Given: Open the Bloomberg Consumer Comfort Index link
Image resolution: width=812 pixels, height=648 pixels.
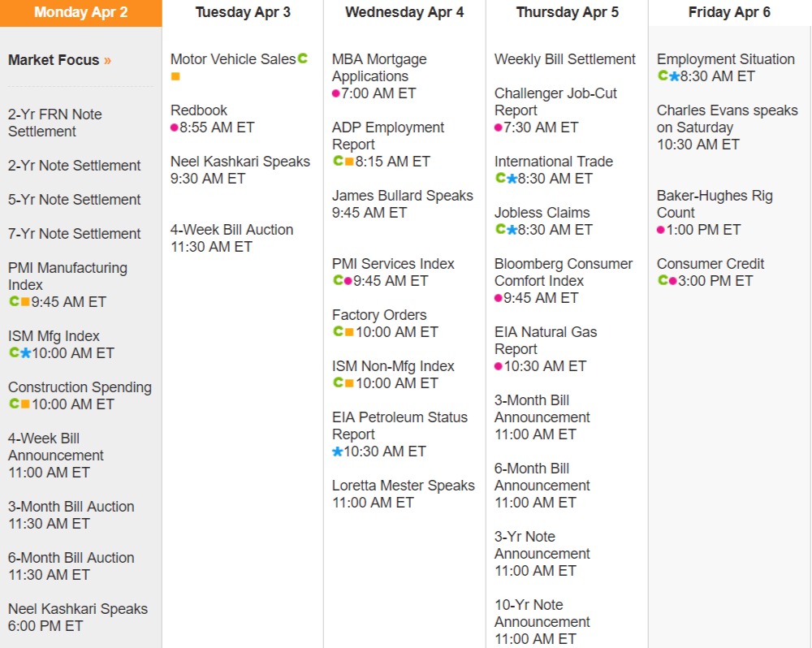Looking at the screenshot, I should 563,272.
